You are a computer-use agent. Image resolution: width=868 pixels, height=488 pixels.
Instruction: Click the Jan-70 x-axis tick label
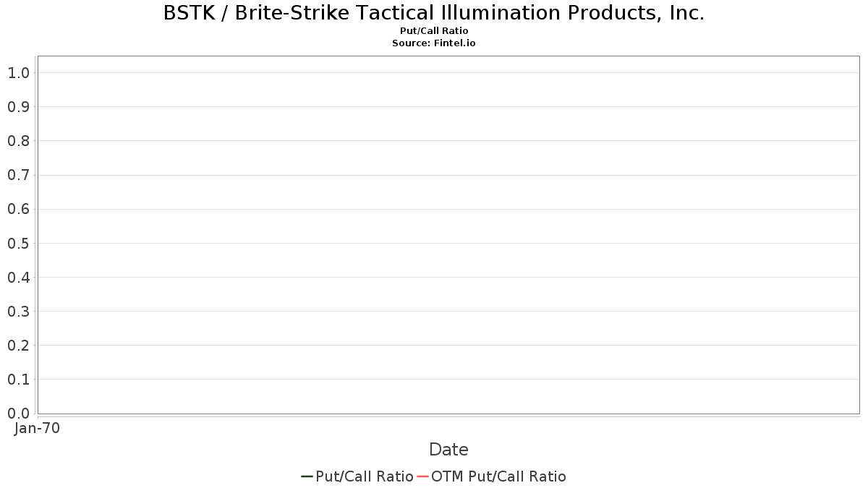[x=37, y=428]
